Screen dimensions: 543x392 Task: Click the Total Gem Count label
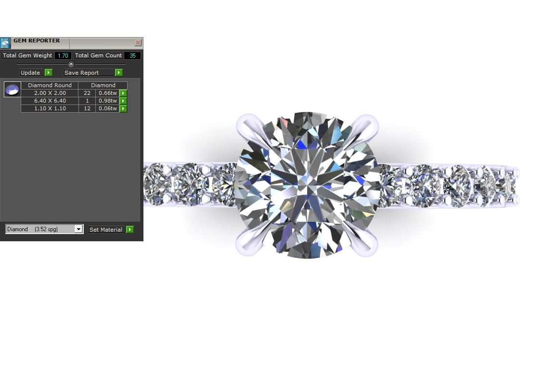click(98, 55)
